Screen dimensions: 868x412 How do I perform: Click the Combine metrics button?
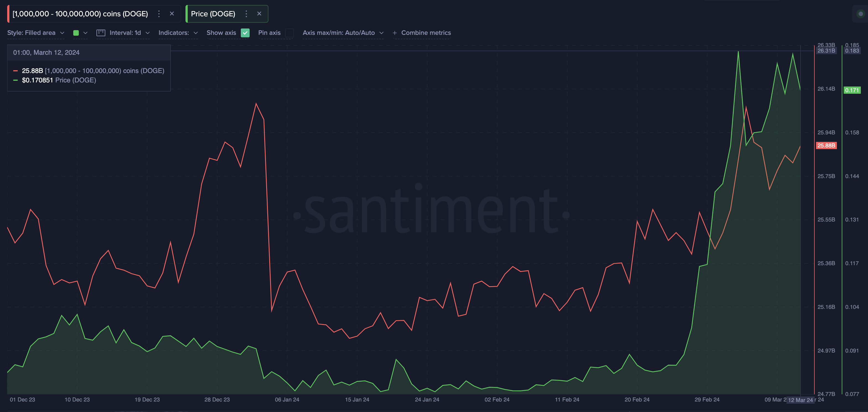click(426, 33)
